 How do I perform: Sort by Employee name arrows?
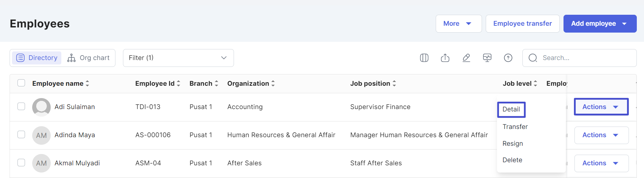(87, 83)
